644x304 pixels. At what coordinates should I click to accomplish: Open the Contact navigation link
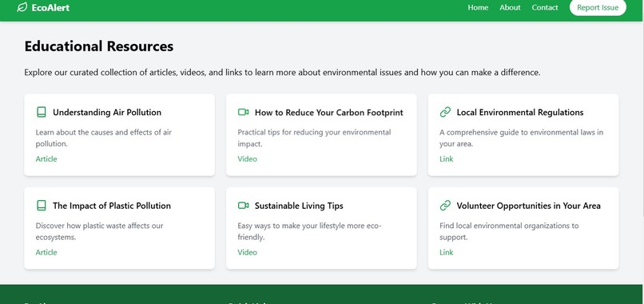coord(545,7)
